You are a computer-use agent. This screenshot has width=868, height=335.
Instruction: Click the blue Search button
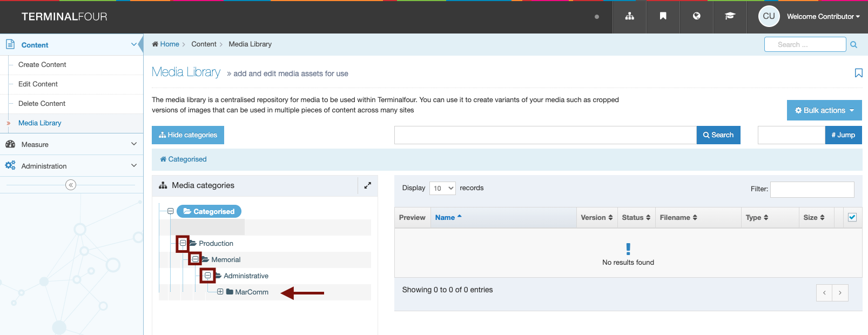click(x=718, y=135)
